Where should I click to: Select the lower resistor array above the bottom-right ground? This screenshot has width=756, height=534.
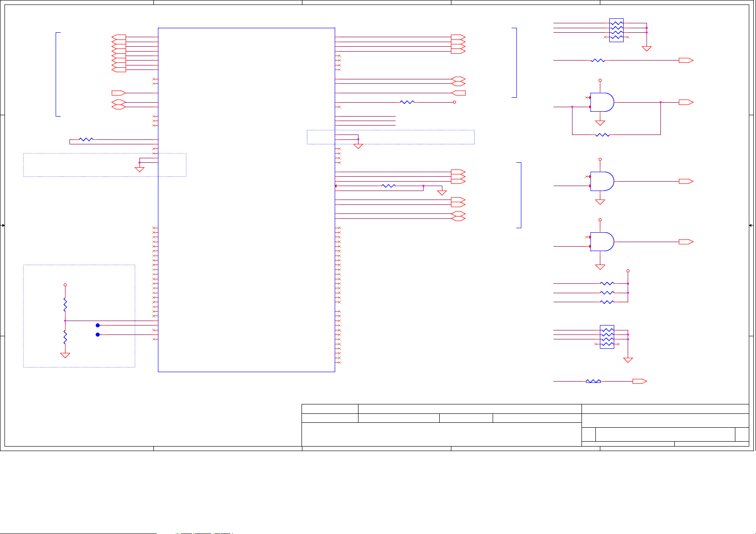coord(607,337)
